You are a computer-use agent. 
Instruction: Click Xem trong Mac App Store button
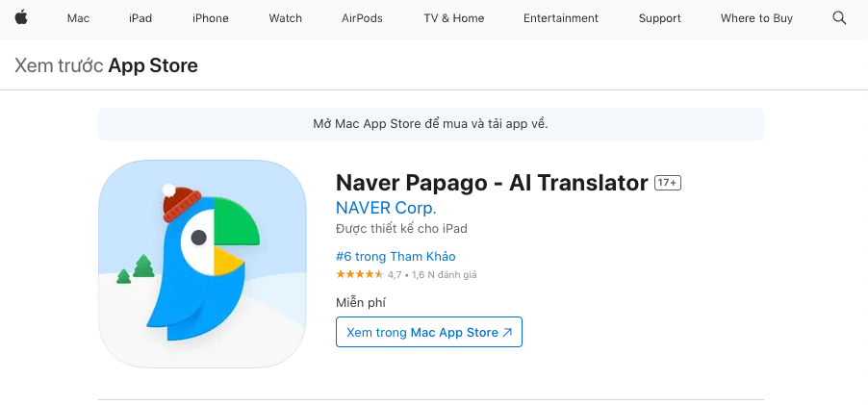(x=429, y=332)
